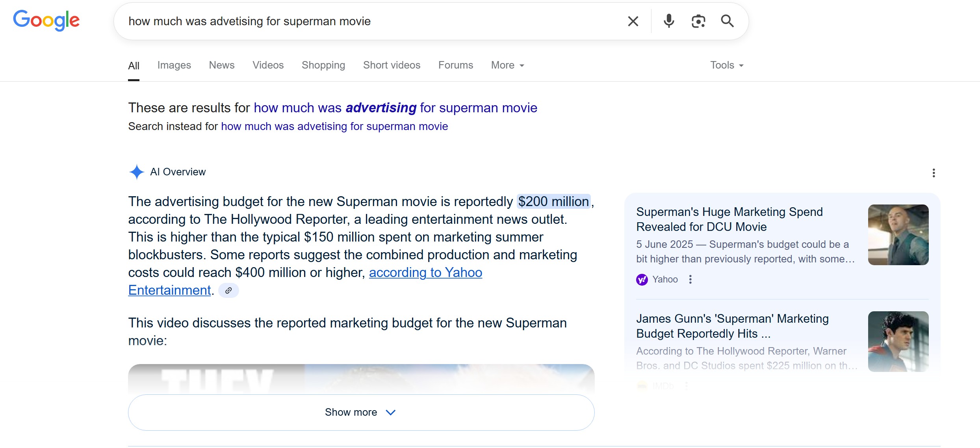Viewport: 980px width, 448px height.
Task: Click the Yahoo source favicon
Action: click(642, 280)
